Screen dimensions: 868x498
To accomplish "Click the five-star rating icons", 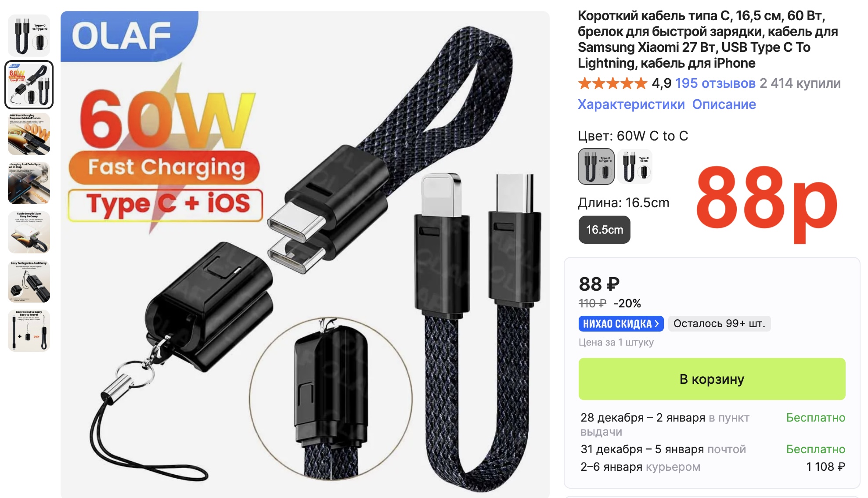I will pyautogui.click(x=612, y=83).
